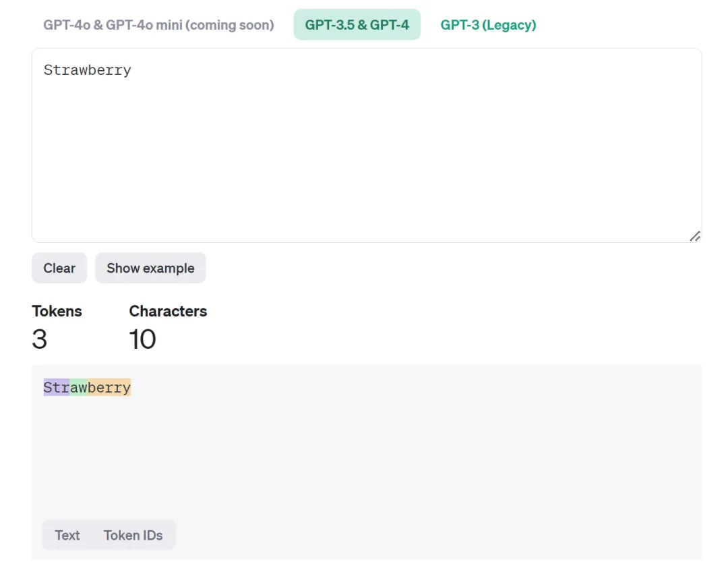Click the green "aw" token highlight
Screen dimensions: 728x566
(78, 387)
